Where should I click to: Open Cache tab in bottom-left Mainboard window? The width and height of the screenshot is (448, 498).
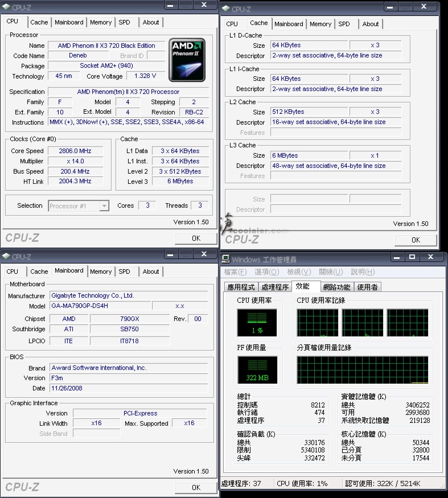coord(39,271)
